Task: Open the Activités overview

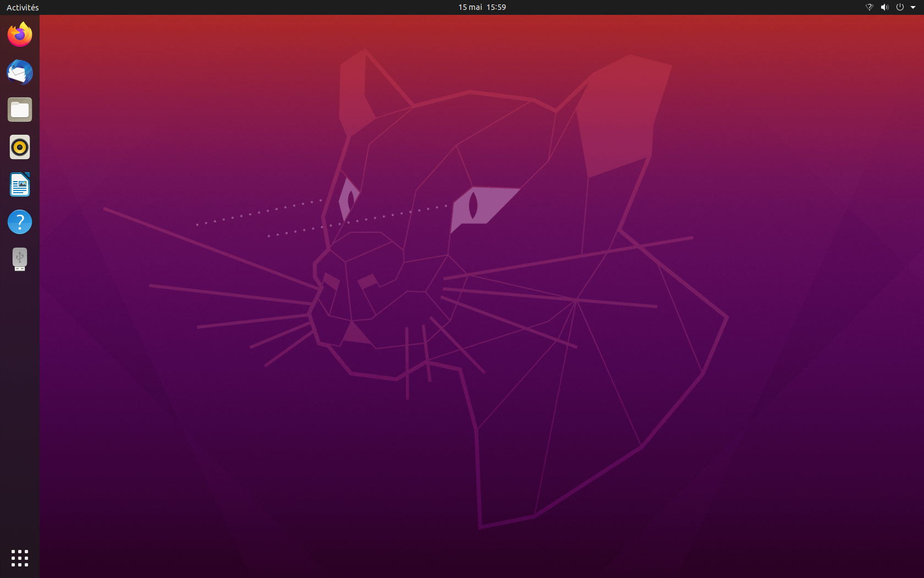Action: click(x=23, y=7)
